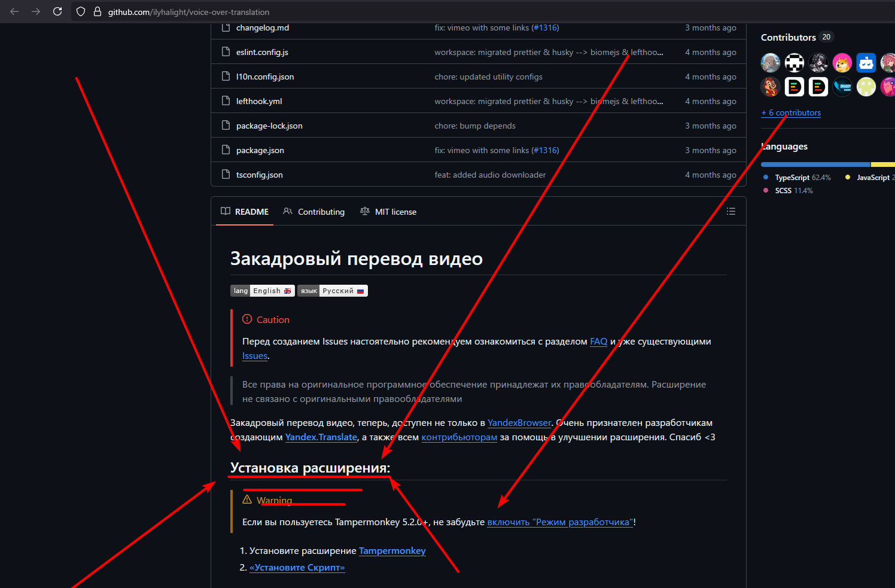Open the changelog.md file
This screenshot has width=895, height=588.
pyautogui.click(x=263, y=28)
